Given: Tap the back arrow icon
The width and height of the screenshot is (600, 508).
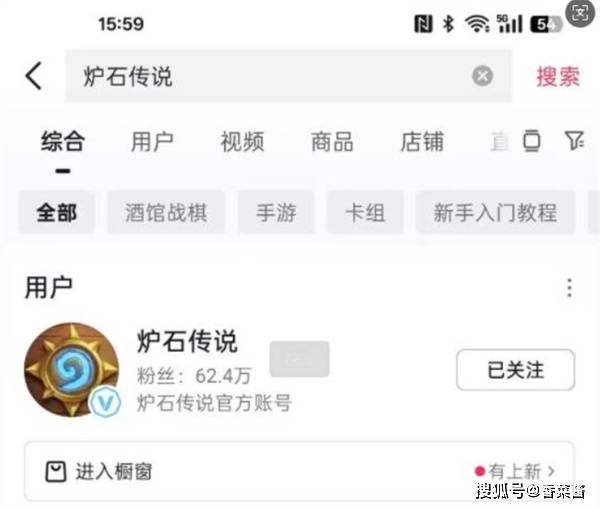Looking at the screenshot, I should pyautogui.click(x=33, y=76).
